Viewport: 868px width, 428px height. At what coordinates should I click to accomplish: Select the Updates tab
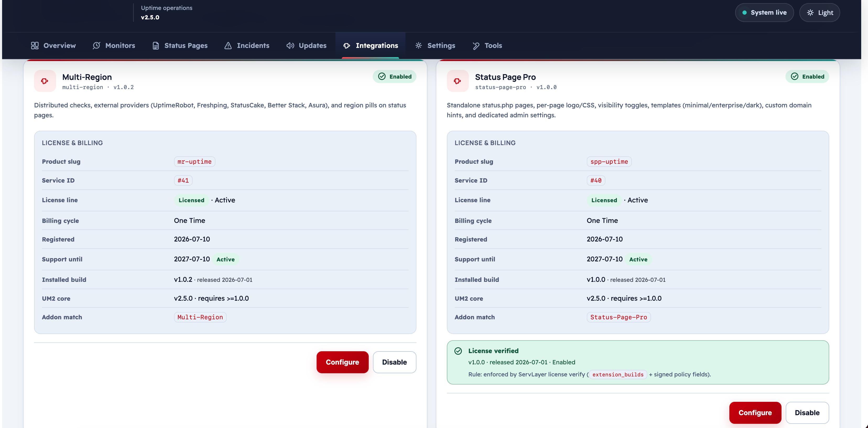tap(306, 46)
